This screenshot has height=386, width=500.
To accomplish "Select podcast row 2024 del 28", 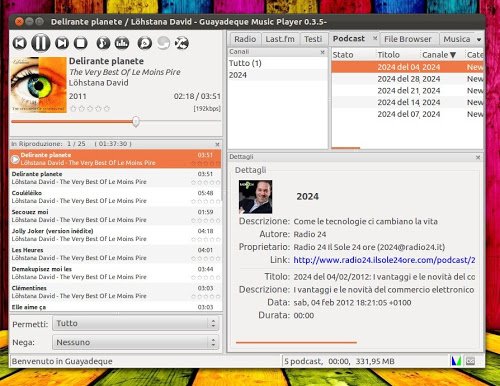I will 407,79.
